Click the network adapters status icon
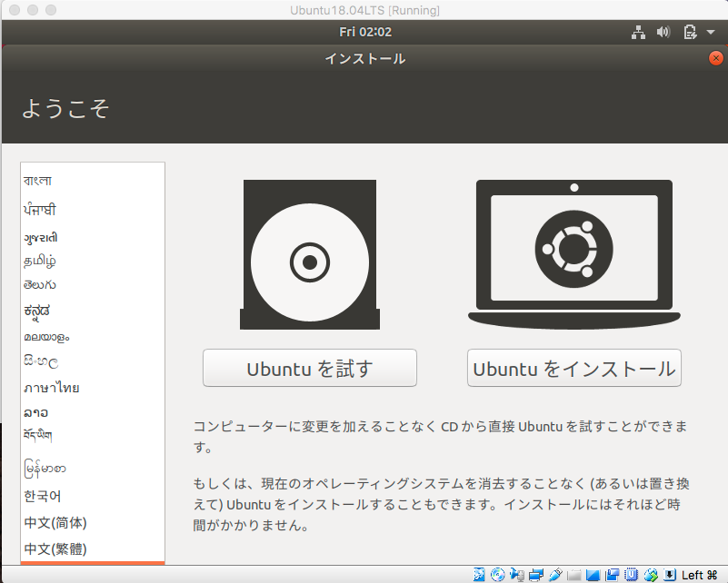The height and width of the screenshot is (583, 728). [536, 575]
